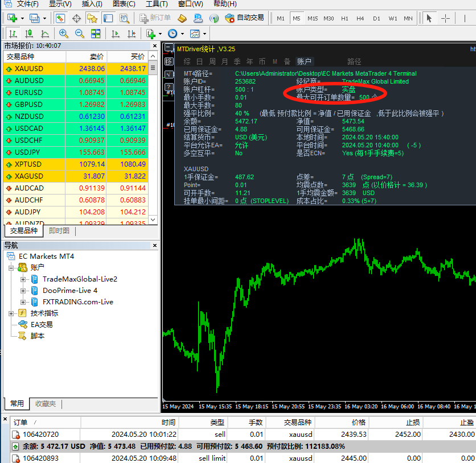Close the 市场报价 Market Watch panel
Image resolution: width=476 pixels, height=463 pixels.
[155, 46]
